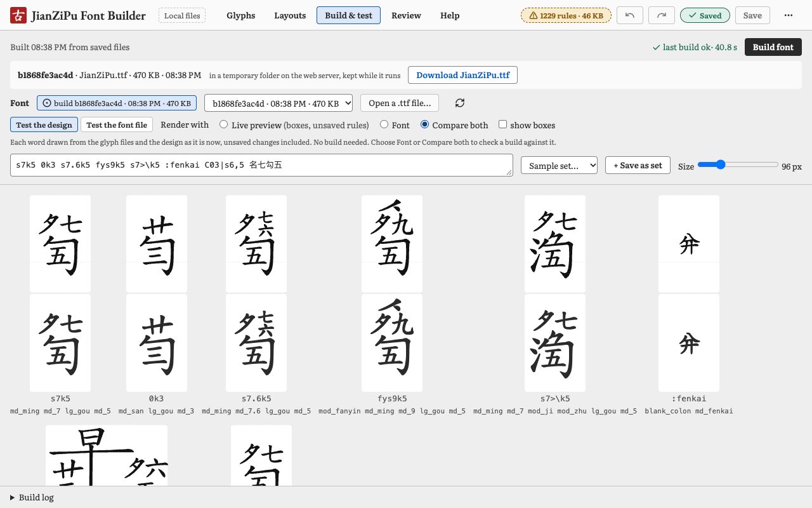Select Compare both render mode
812x508 pixels.
[425, 125]
